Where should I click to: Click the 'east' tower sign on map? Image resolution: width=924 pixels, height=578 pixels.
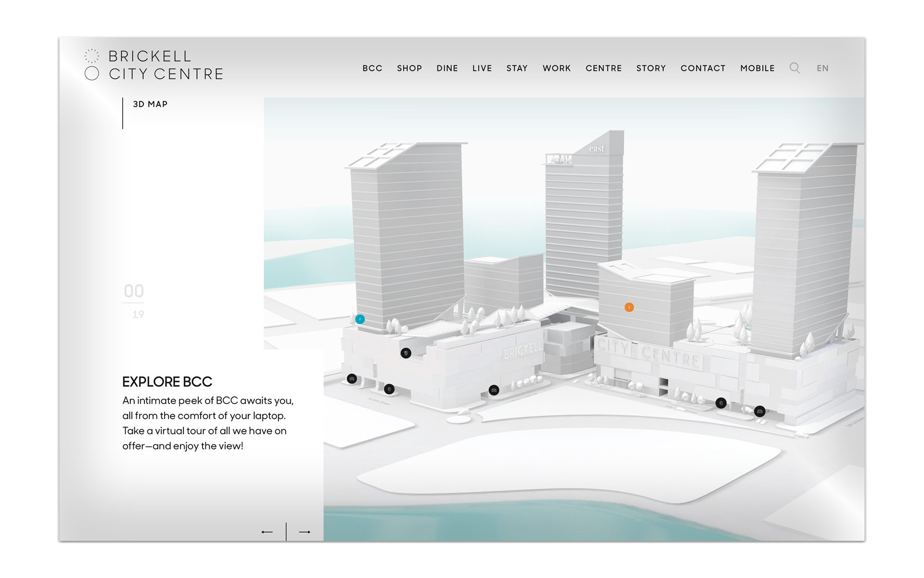point(596,149)
